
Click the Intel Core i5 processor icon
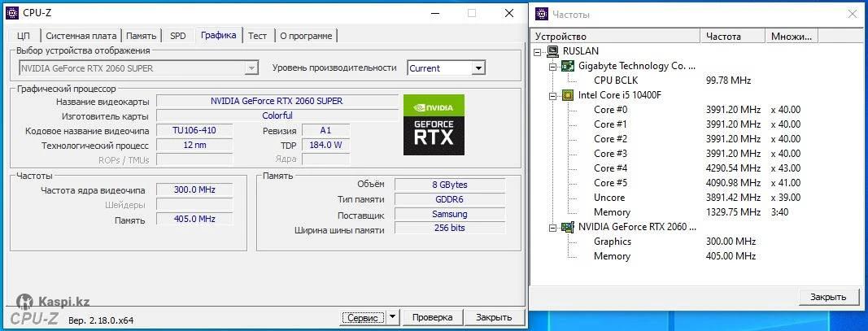click(568, 95)
